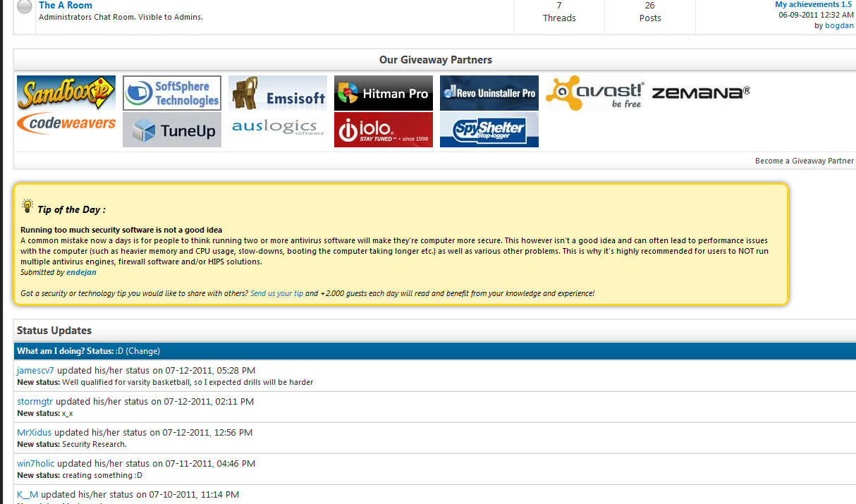The image size is (856, 504).
Task: Open the Emsisoft partner logo
Action: click(278, 93)
